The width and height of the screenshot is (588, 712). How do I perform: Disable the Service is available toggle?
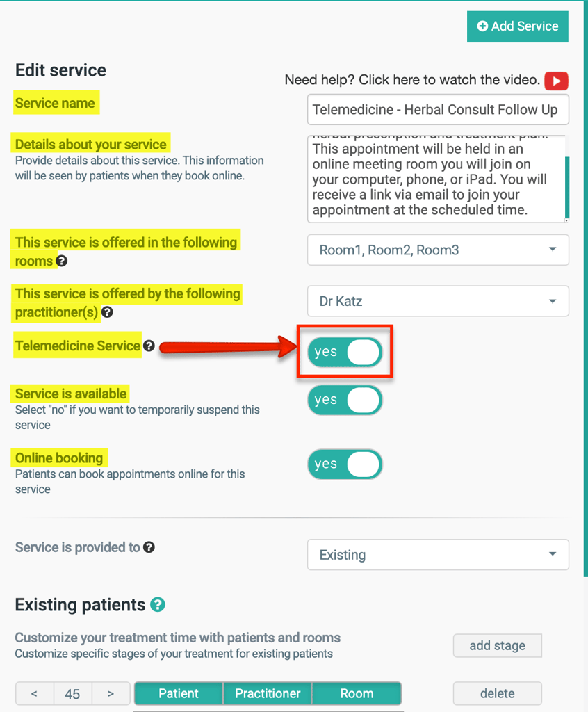(345, 400)
